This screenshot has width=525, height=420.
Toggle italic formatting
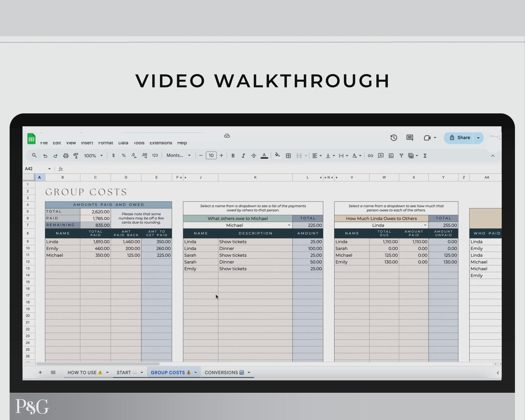[x=243, y=156]
